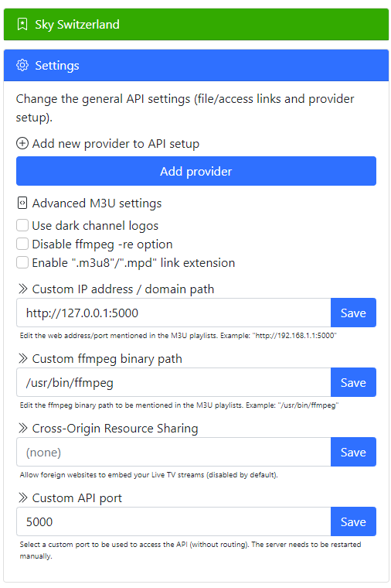Check the Disable ffmpeg -re option box
The width and height of the screenshot is (391, 588).
22,244
